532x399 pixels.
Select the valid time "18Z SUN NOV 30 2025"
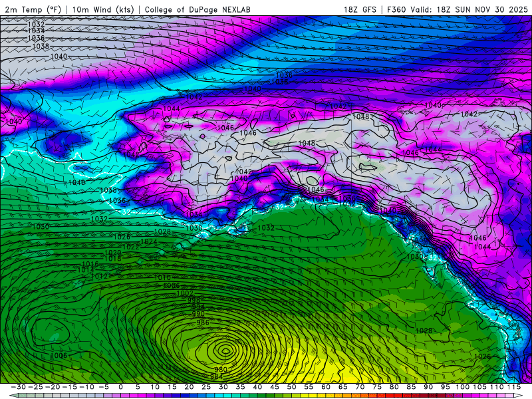coord(482,9)
